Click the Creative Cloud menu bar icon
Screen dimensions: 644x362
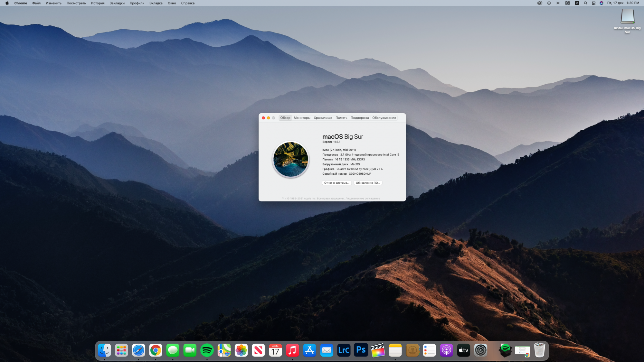[540, 3]
